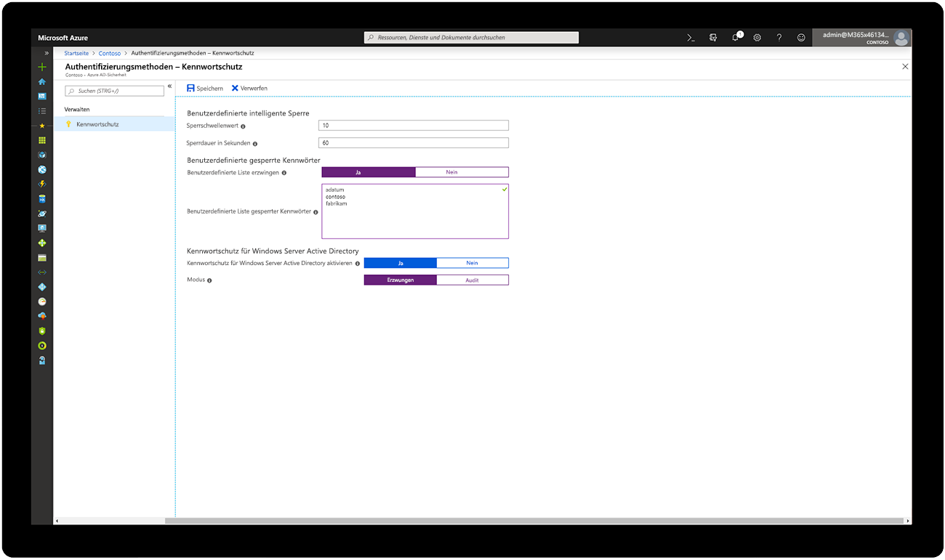Open Cosmos DB planet icon

pos(42,214)
